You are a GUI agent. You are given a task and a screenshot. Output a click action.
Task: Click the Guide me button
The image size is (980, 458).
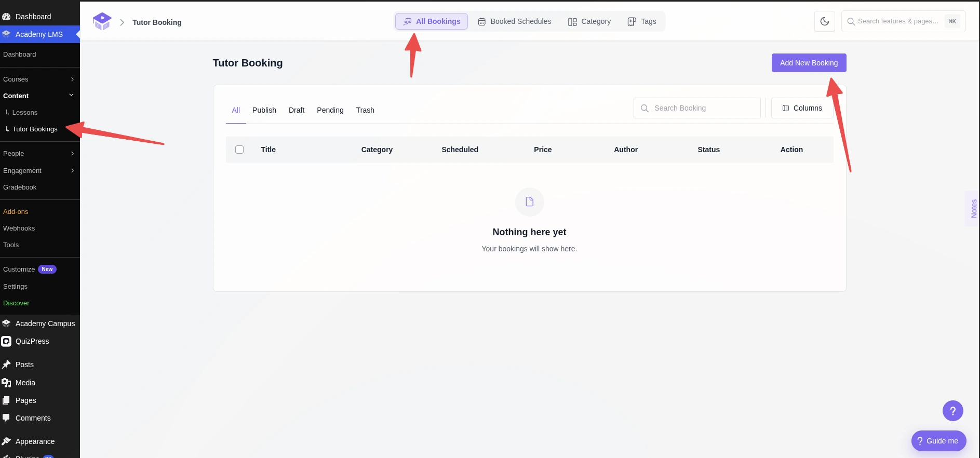point(939,441)
